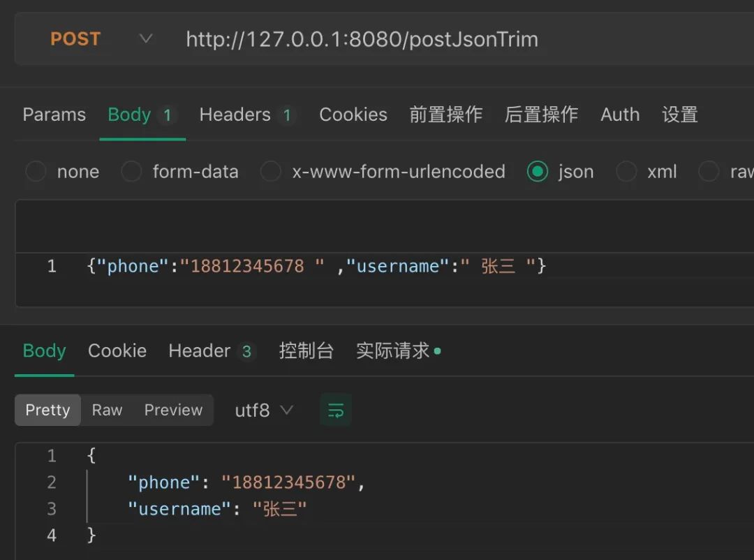Open the 控制台 console tab
The image size is (754, 560).
pyautogui.click(x=306, y=351)
